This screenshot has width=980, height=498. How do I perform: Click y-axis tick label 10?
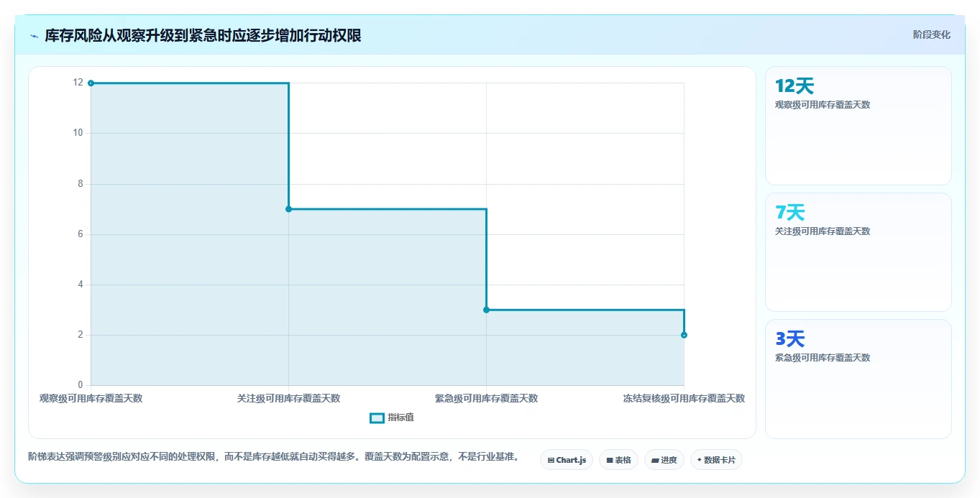pyautogui.click(x=78, y=133)
